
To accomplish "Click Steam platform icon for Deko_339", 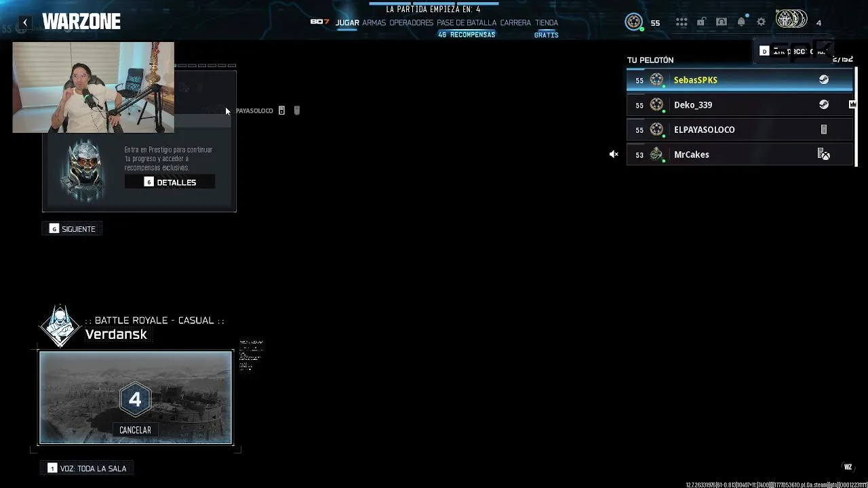I will 824,104.
